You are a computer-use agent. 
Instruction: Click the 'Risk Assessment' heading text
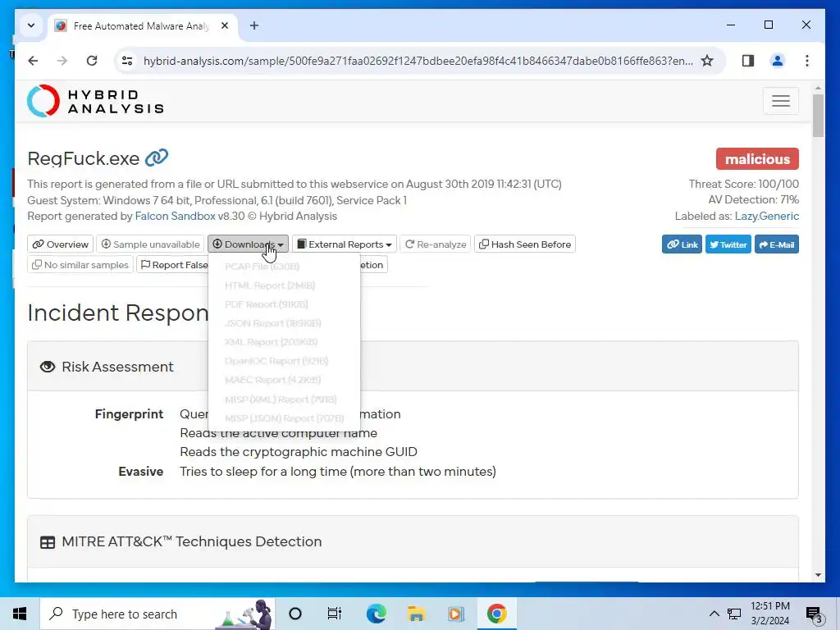pyautogui.click(x=117, y=367)
